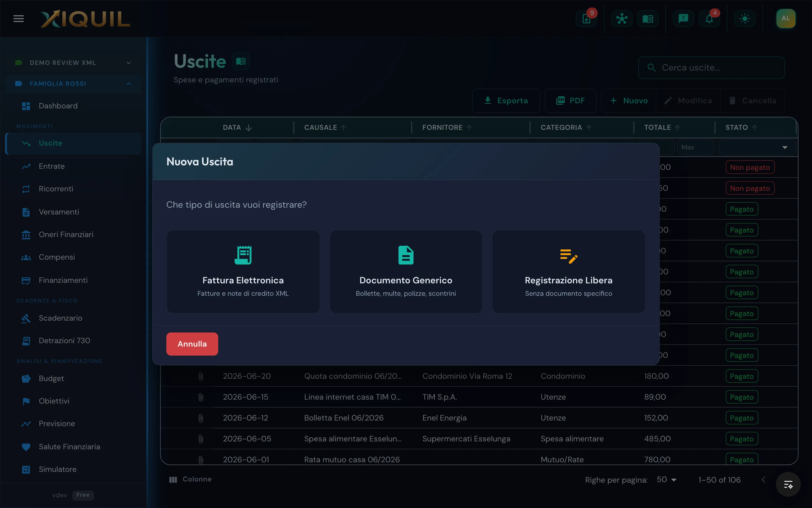Click the red Annulla button

(192, 344)
